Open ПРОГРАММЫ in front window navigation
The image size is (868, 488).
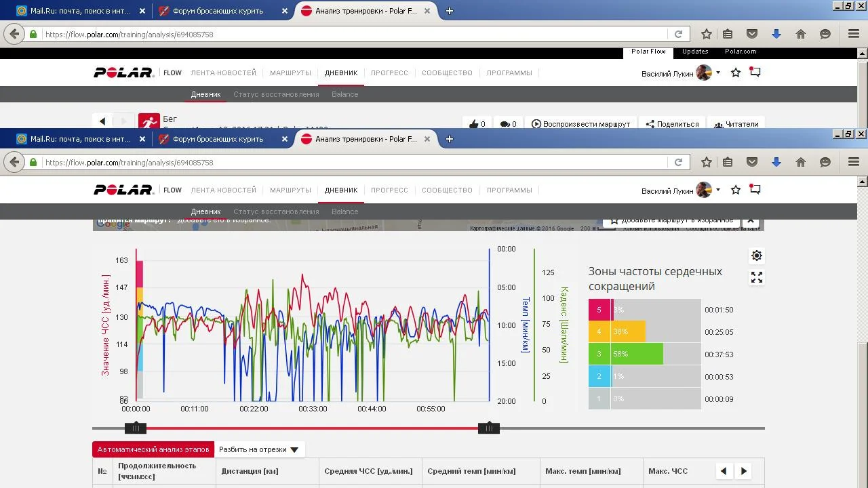(x=509, y=190)
